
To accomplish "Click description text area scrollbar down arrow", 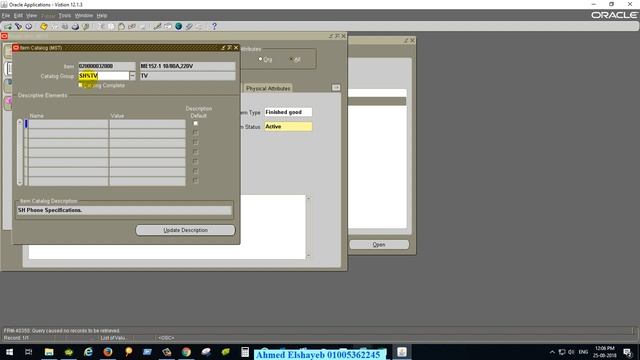I will coord(308,256).
